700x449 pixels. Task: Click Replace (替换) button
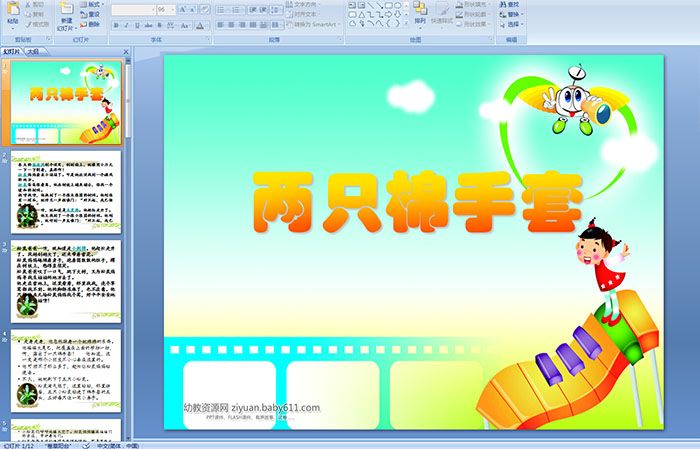tap(511, 14)
